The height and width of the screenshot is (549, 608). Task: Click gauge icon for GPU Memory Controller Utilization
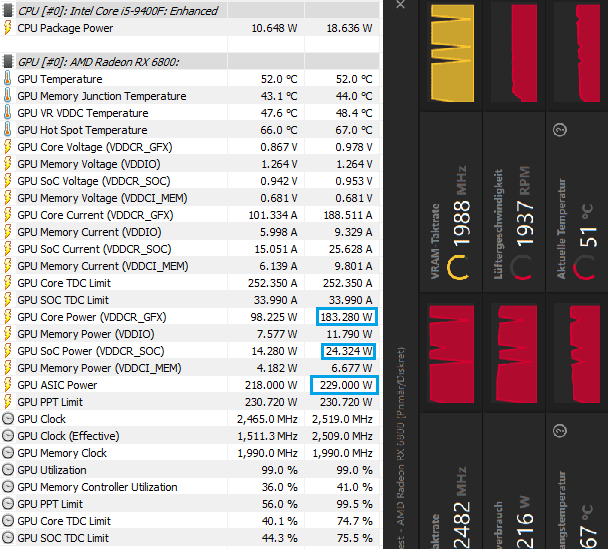coord(8,487)
